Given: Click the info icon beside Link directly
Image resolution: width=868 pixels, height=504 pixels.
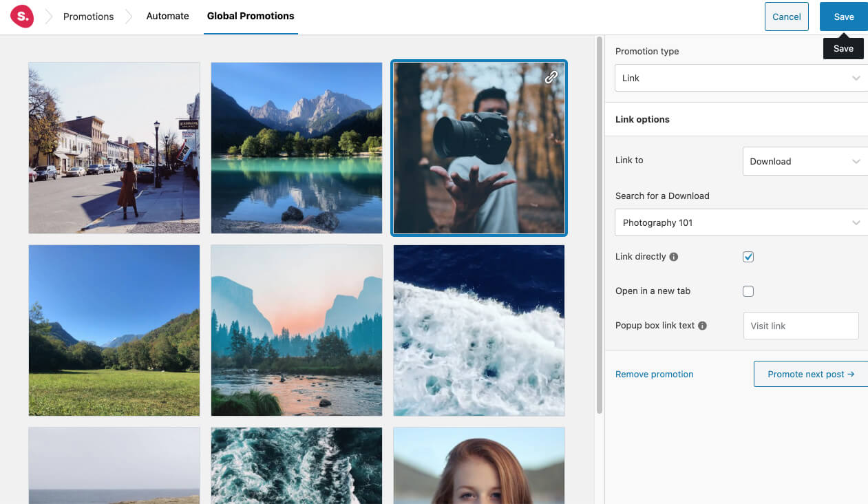Looking at the screenshot, I should [674, 257].
